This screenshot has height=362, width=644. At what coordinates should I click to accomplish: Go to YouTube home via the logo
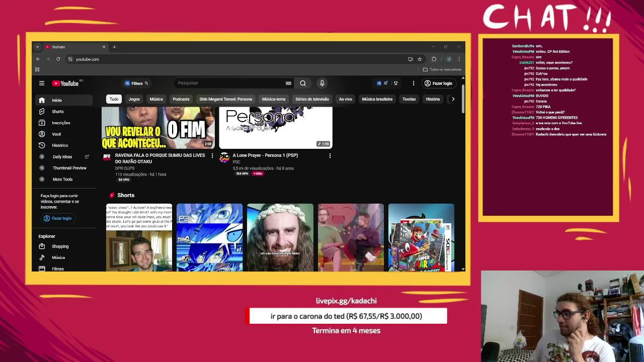(x=66, y=83)
